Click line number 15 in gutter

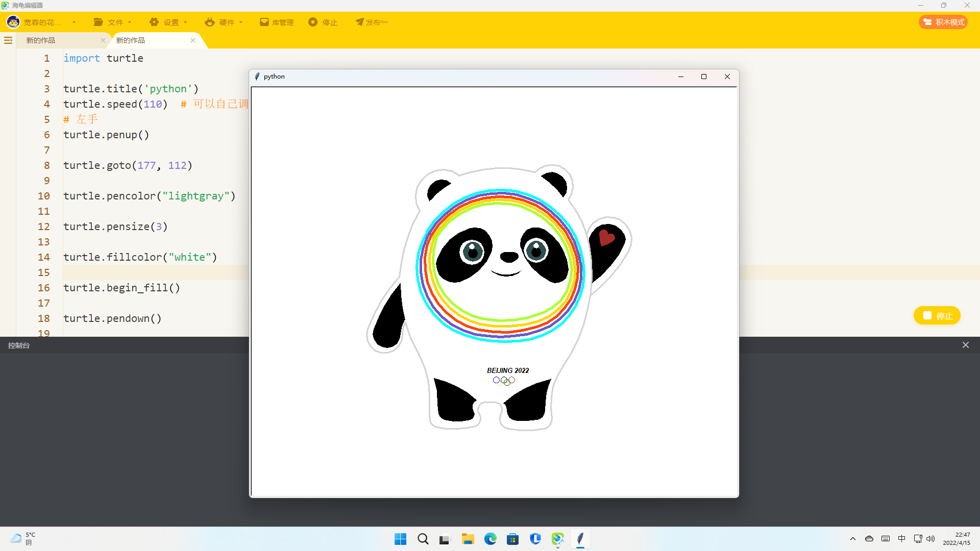click(44, 272)
